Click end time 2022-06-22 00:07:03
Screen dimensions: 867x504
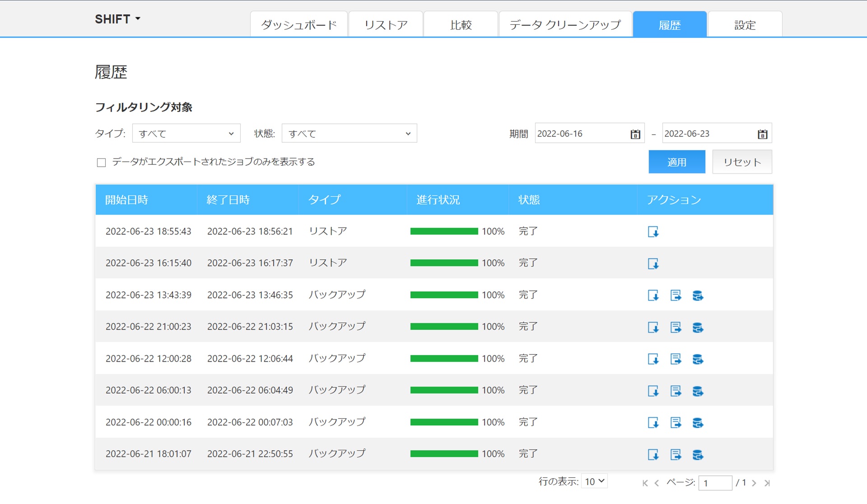click(250, 422)
